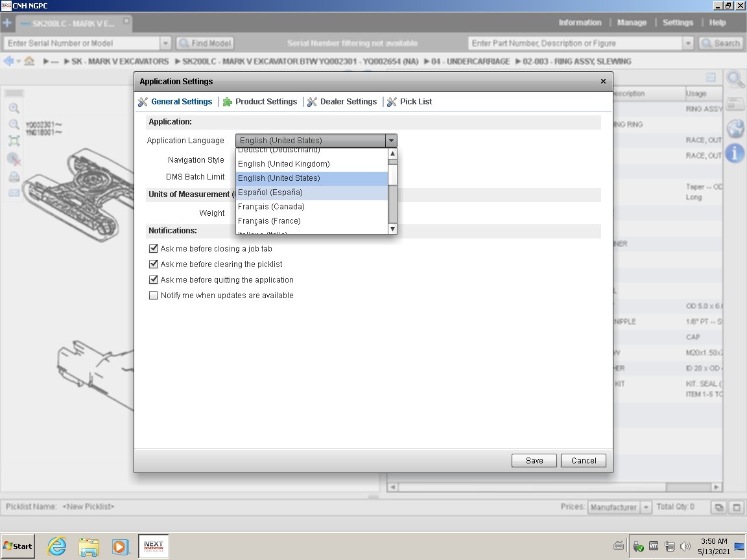Viewport: 747px width, 560px height.
Task: Uncheck Ask me before quitting the application
Action: (x=154, y=280)
